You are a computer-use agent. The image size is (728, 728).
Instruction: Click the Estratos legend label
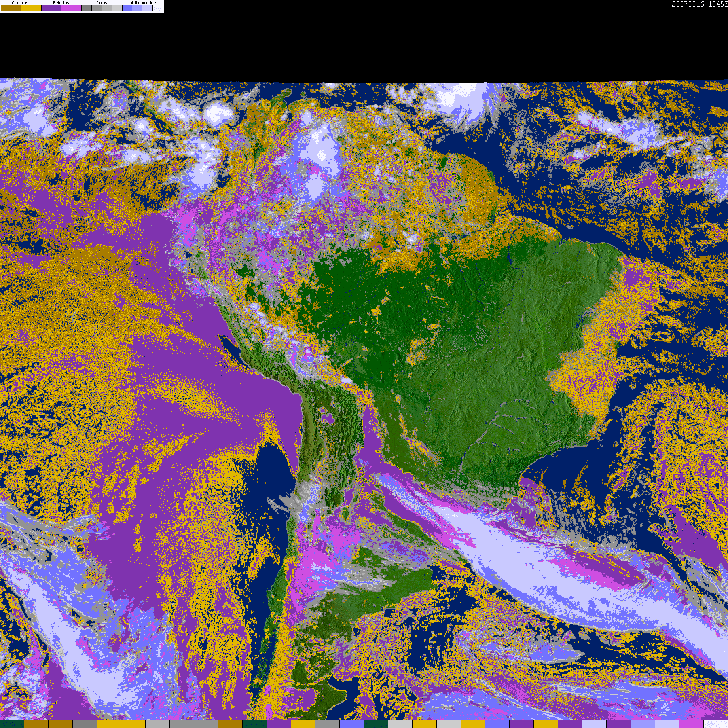pos(61,3)
